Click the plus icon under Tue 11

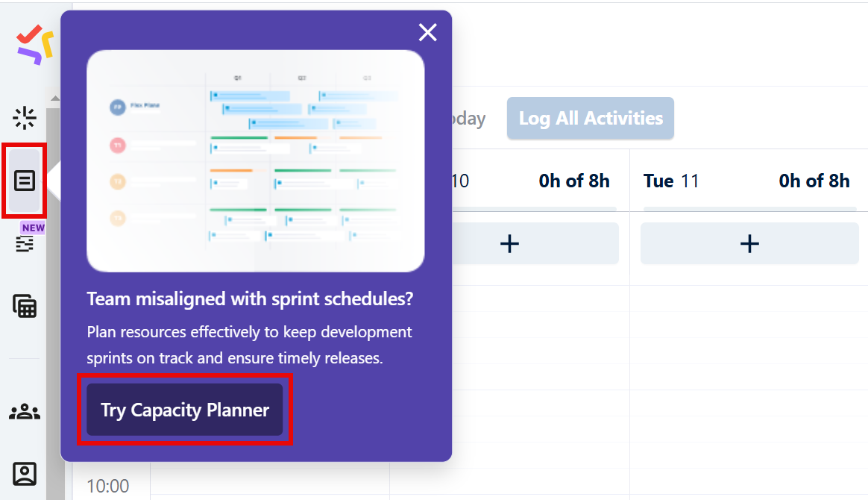point(749,243)
